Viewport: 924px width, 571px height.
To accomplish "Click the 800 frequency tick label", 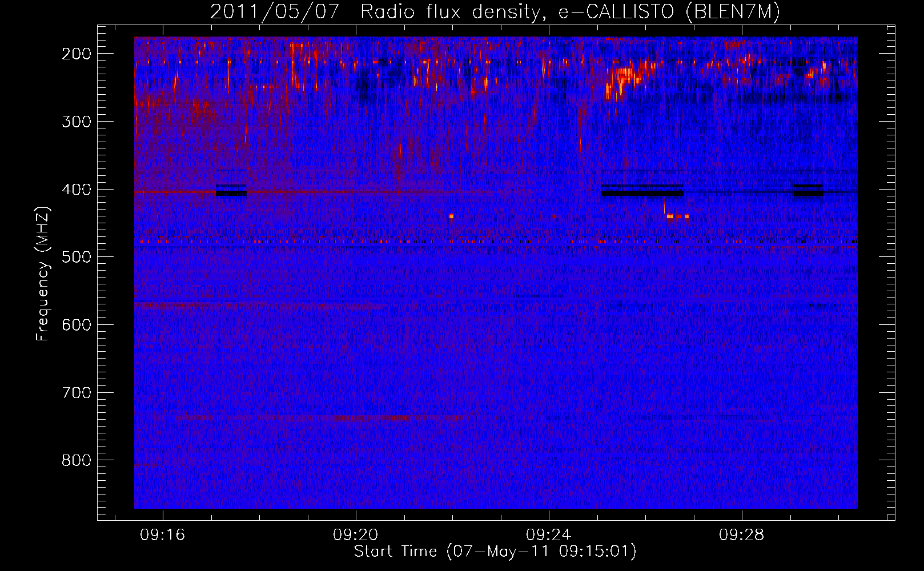I will tap(77, 460).
